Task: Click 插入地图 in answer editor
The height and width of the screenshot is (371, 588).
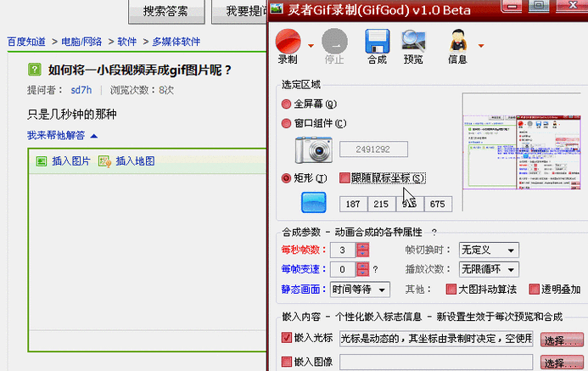Action: (126, 161)
